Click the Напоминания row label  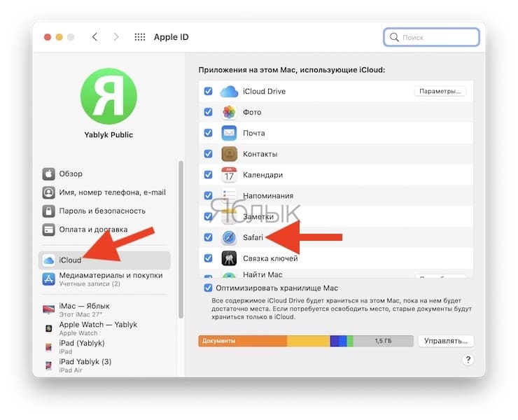tap(268, 196)
